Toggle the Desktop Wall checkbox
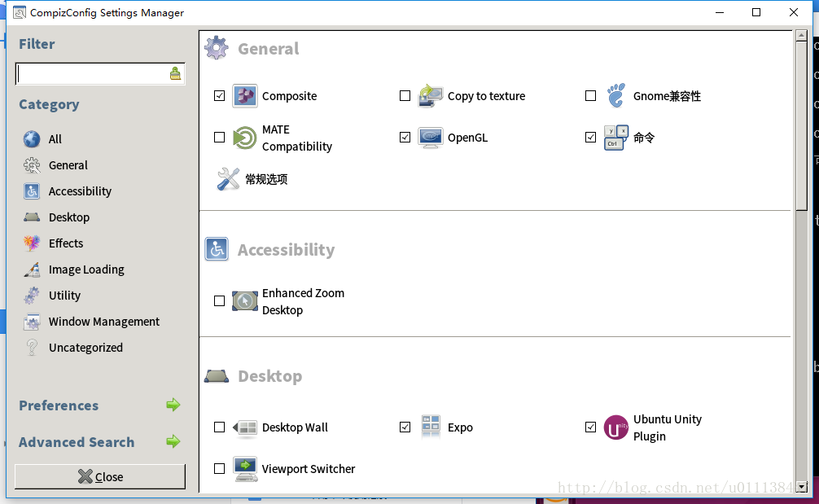The image size is (819, 504). point(219,427)
